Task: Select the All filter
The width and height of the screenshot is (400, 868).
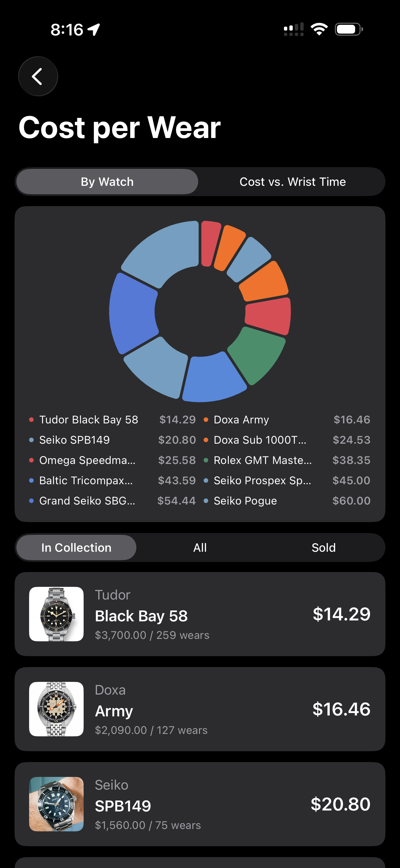Action: [200, 547]
